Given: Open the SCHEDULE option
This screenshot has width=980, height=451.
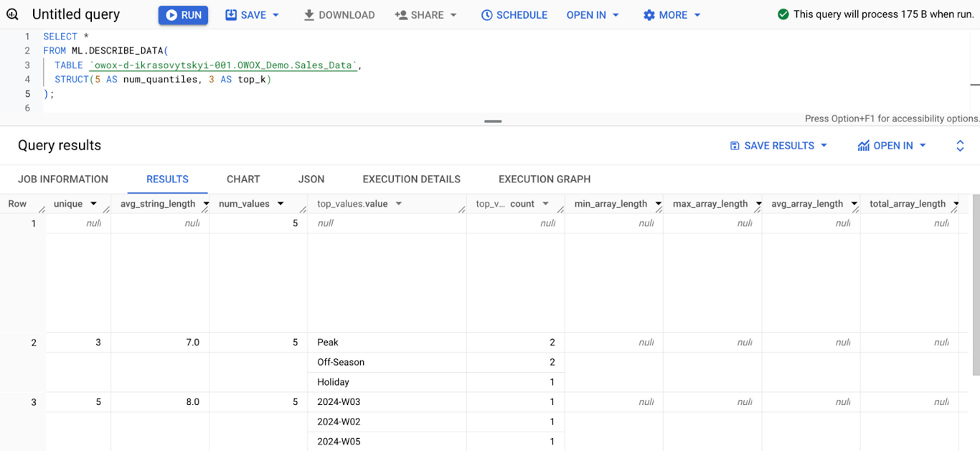Looking at the screenshot, I should 514,14.
